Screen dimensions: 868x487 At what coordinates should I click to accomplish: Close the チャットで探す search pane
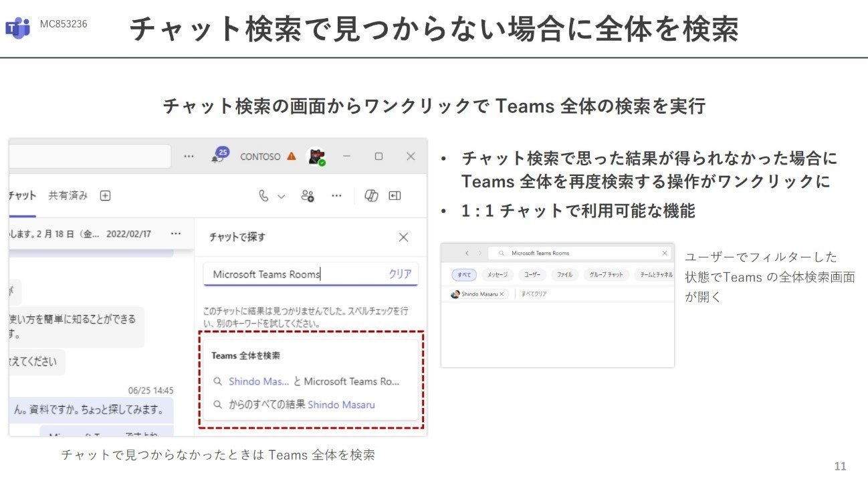[x=403, y=237]
